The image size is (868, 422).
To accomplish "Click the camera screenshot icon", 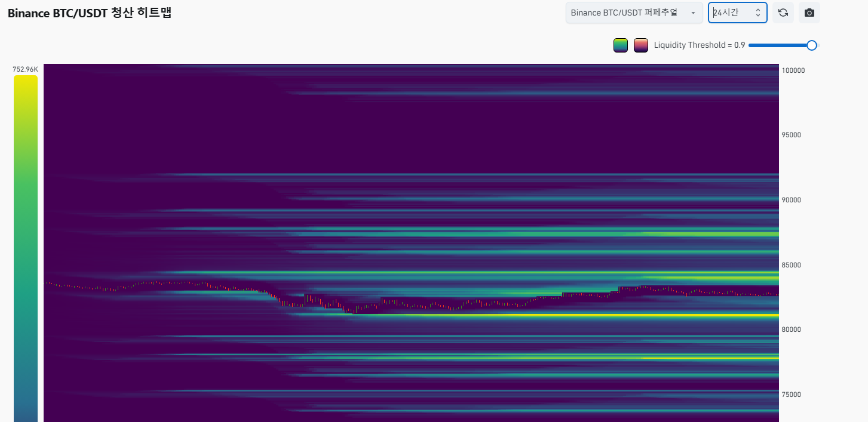I will click(x=809, y=13).
